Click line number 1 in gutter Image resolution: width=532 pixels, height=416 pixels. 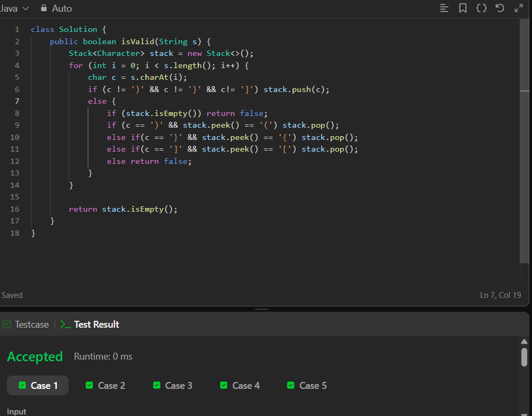[17, 30]
